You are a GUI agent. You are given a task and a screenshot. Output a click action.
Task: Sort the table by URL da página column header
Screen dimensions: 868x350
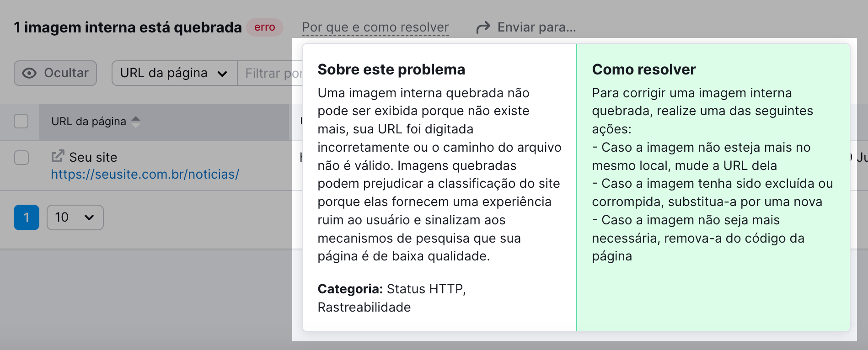(88, 121)
